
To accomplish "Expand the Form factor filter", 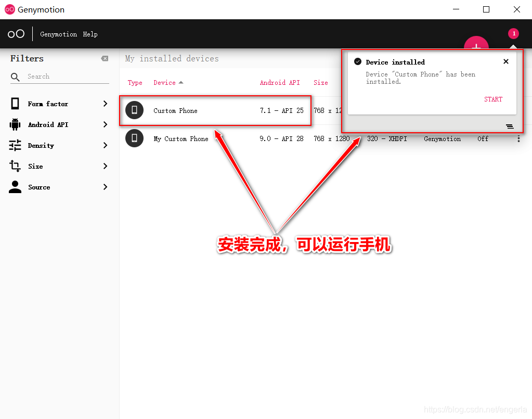I will (x=105, y=104).
